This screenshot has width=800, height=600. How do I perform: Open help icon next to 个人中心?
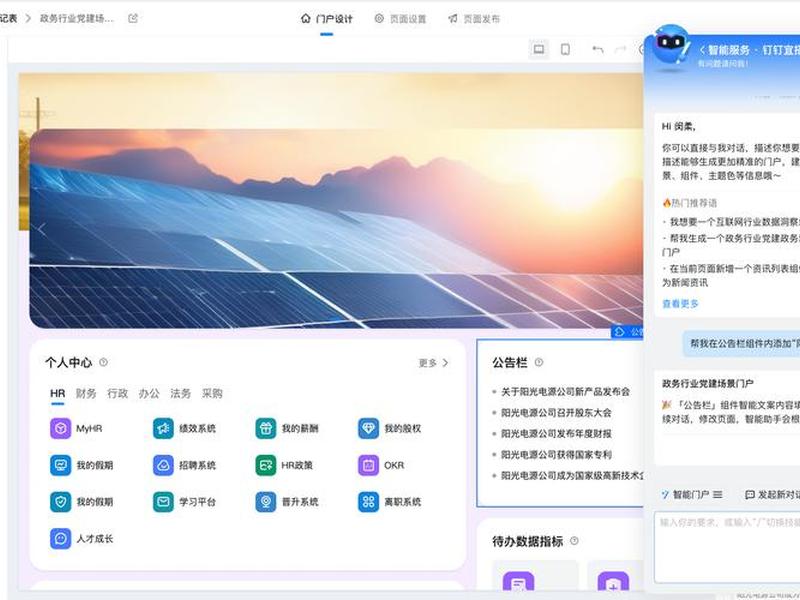coord(104,362)
